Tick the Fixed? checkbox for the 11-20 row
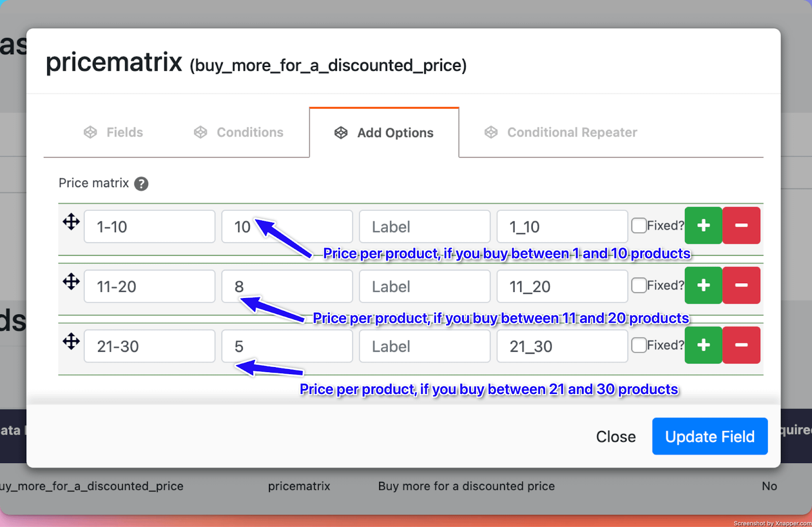 pyautogui.click(x=639, y=285)
